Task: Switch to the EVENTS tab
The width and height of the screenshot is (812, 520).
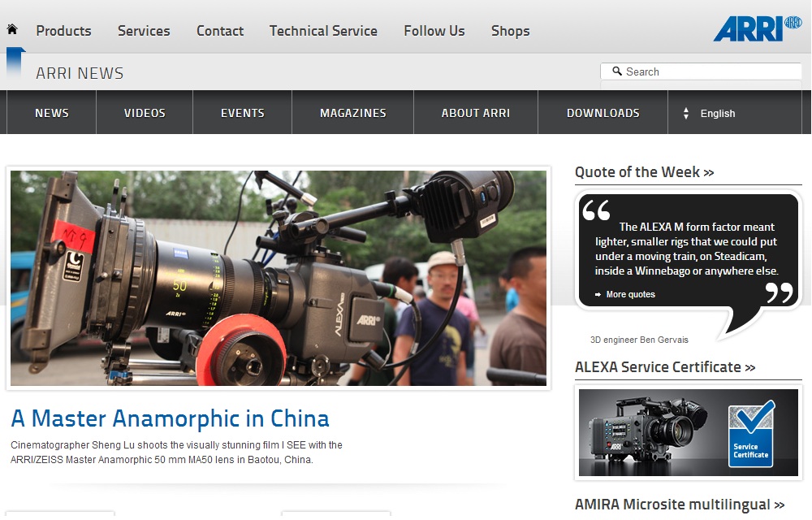Action: pos(243,113)
